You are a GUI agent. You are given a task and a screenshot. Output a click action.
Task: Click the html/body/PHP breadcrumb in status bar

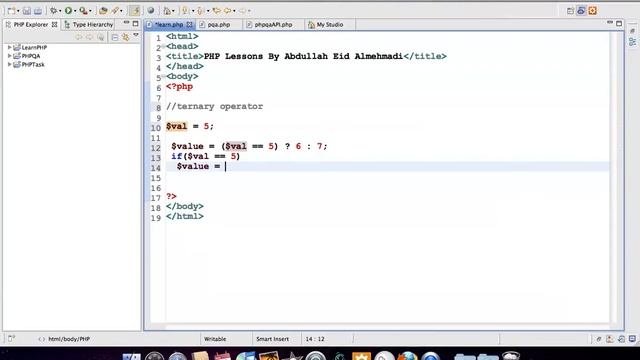point(69,339)
